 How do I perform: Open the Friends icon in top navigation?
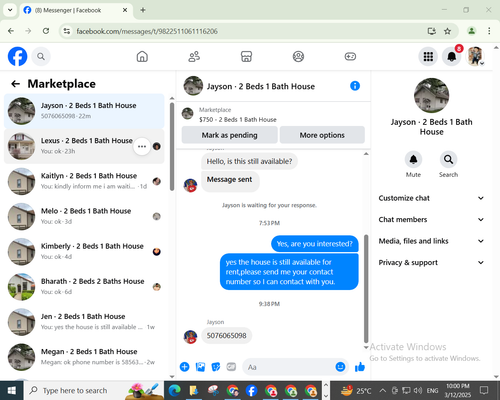[194, 56]
